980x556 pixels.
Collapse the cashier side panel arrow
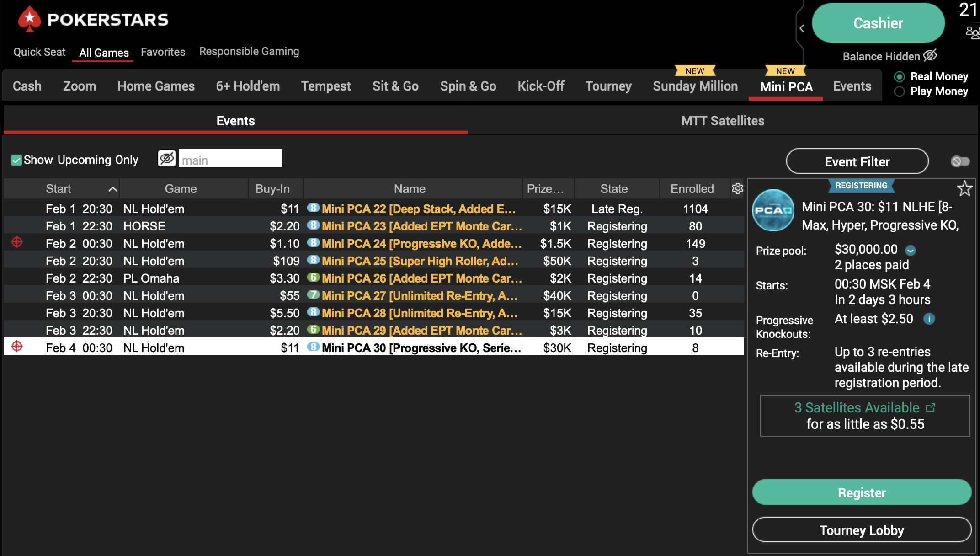coord(802,28)
